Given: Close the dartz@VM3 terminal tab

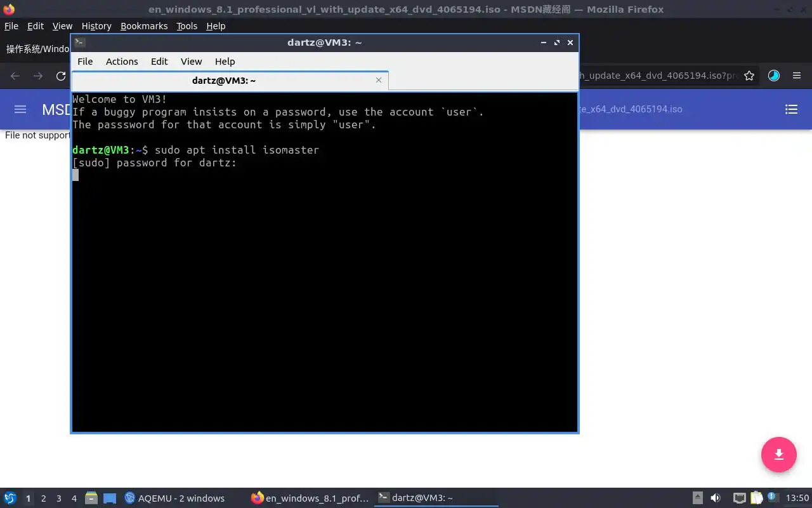Looking at the screenshot, I should (379, 80).
